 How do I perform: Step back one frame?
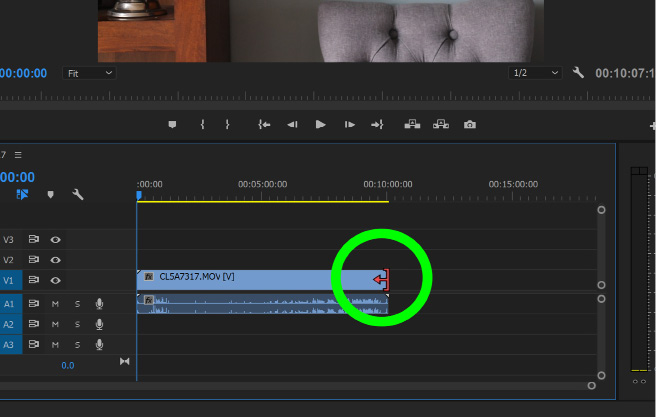pyautogui.click(x=292, y=125)
